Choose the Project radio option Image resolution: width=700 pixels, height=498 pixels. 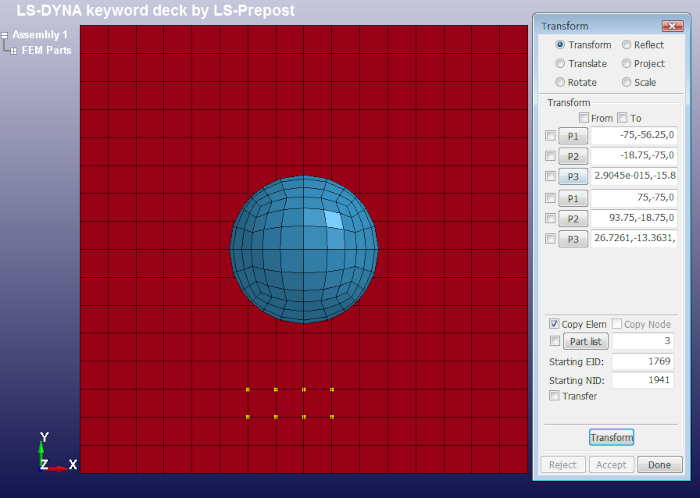coord(627,64)
